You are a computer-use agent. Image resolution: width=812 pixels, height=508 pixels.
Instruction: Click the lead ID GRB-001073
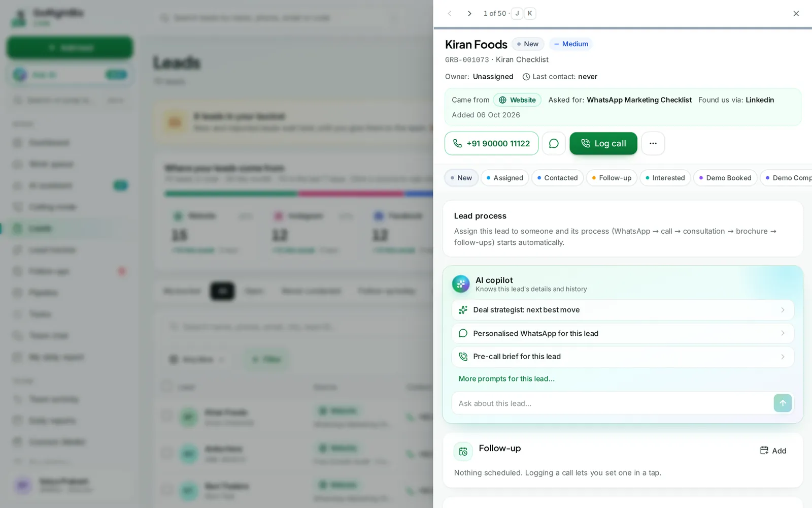point(467,60)
